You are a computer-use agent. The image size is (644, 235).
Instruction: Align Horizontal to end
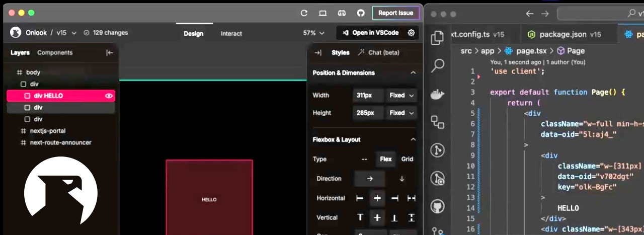395,198
